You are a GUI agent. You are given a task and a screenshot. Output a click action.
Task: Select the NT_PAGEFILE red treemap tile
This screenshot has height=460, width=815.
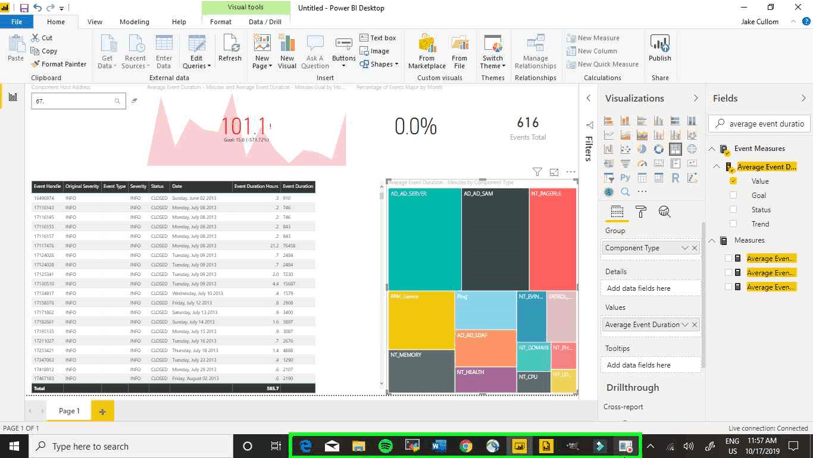pos(553,239)
